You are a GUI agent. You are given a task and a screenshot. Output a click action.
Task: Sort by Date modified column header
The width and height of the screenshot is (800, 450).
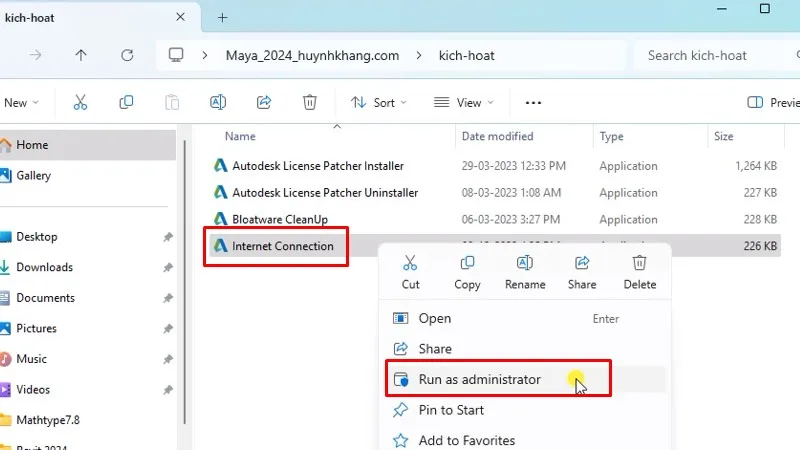pos(497,136)
